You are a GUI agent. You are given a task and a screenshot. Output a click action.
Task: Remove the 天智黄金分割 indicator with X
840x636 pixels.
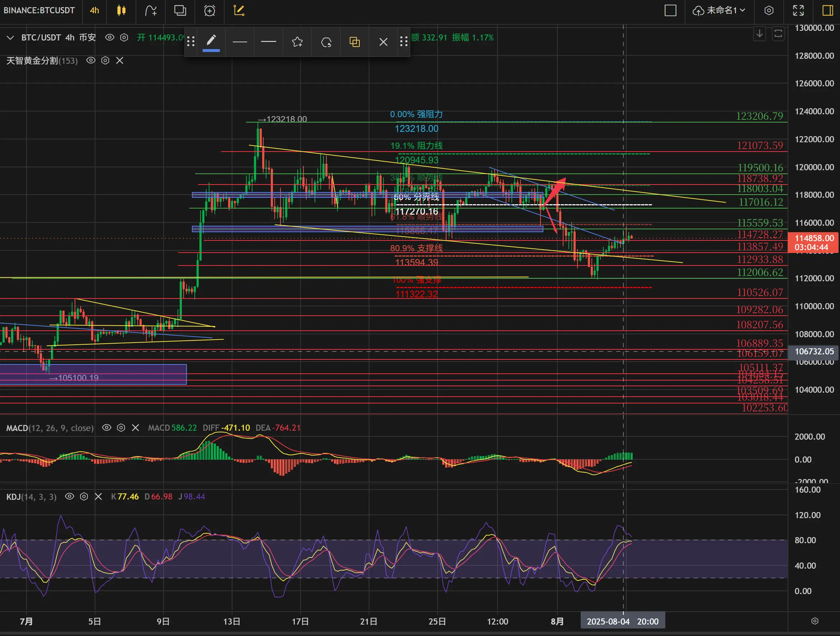(120, 60)
